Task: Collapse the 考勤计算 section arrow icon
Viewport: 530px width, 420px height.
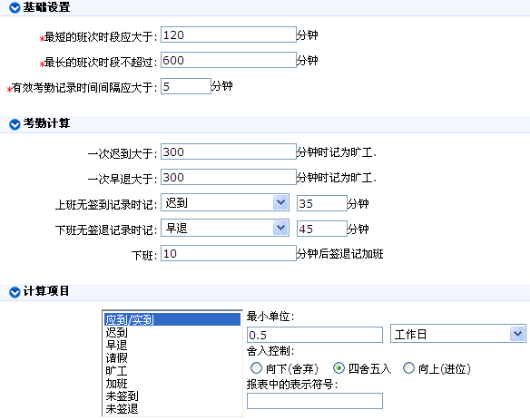Action: [15, 124]
